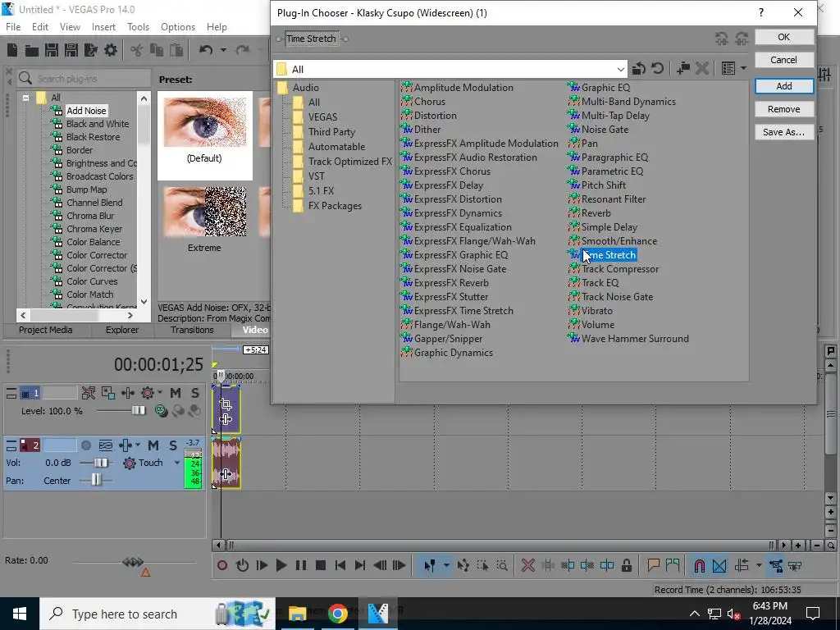Open Touch automation mode dropdown on track 2
The width and height of the screenshot is (840, 630).
point(177,463)
